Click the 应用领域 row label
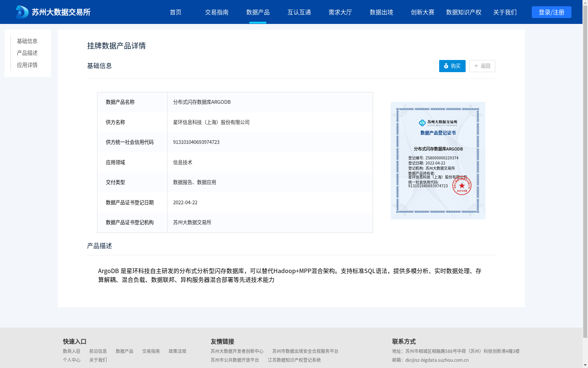 tap(115, 162)
